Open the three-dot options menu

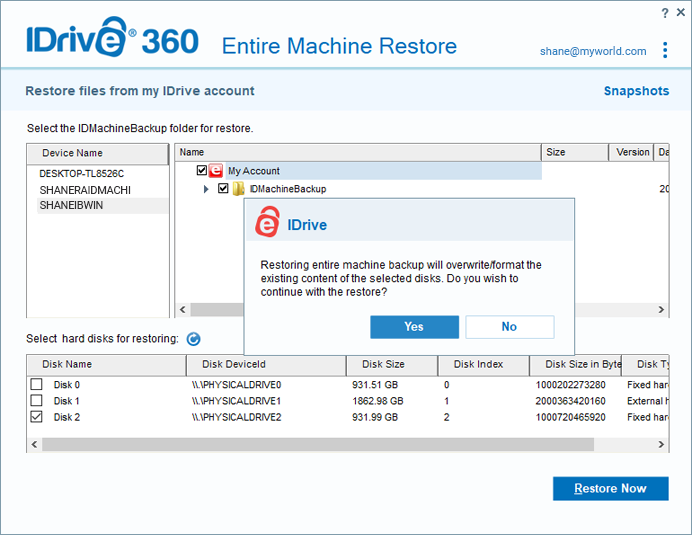pyautogui.click(x=665, y=50)
